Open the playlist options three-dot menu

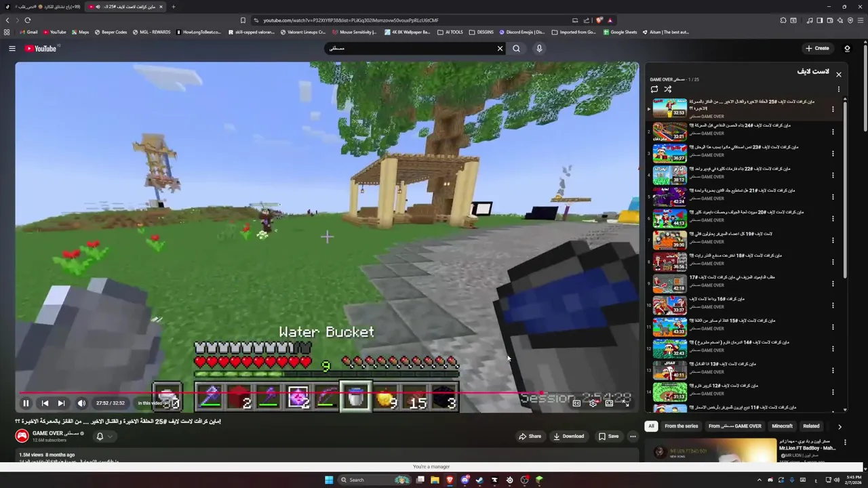pos(839,89)
